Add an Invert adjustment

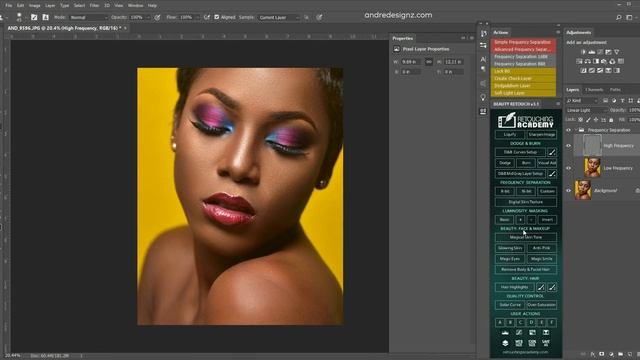pos(583,71)
